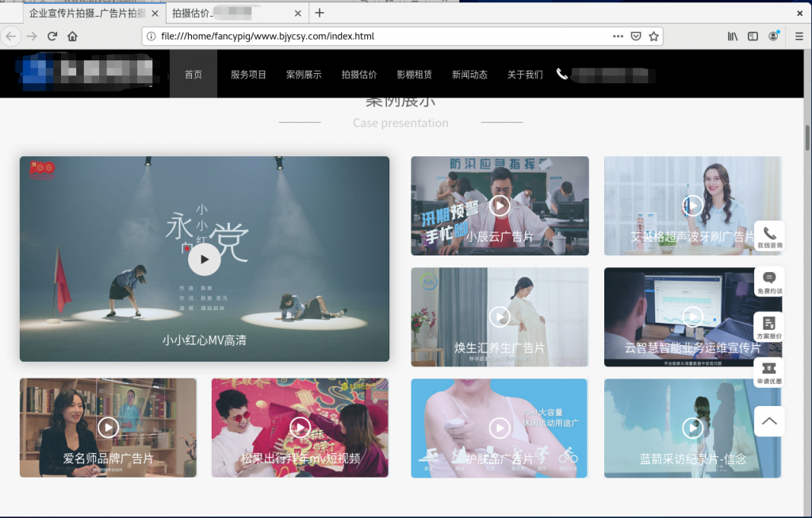Viewport: 812px width, 518px height.
Task: Click the 申请优惠 coupon widget
Action: point(769,373)
